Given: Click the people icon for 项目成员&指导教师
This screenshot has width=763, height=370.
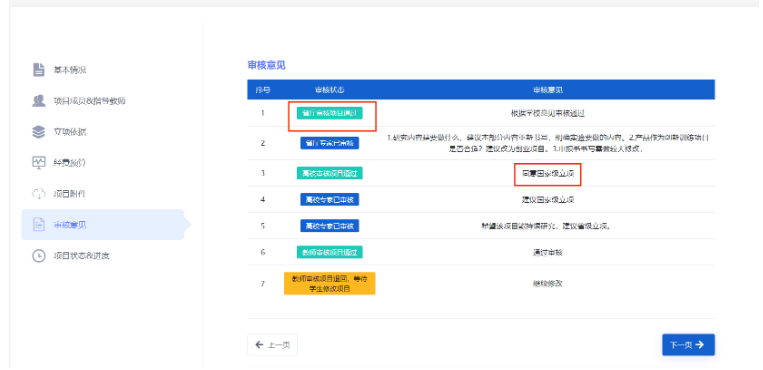Looking at the screenshot, I should (x=38, y=101).
